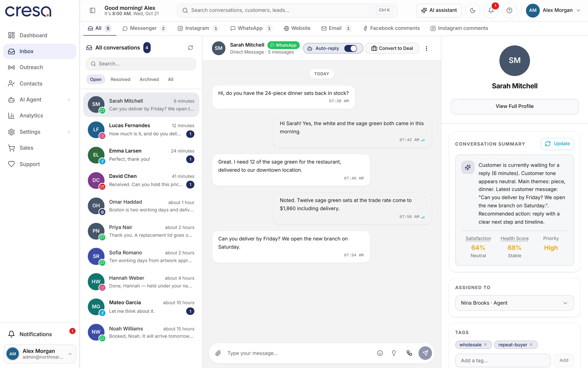Image resolution: width=588 pixels, height=368 pixels.
Task: Switch to the Messenger channel tab
Action: coord(145,28)
